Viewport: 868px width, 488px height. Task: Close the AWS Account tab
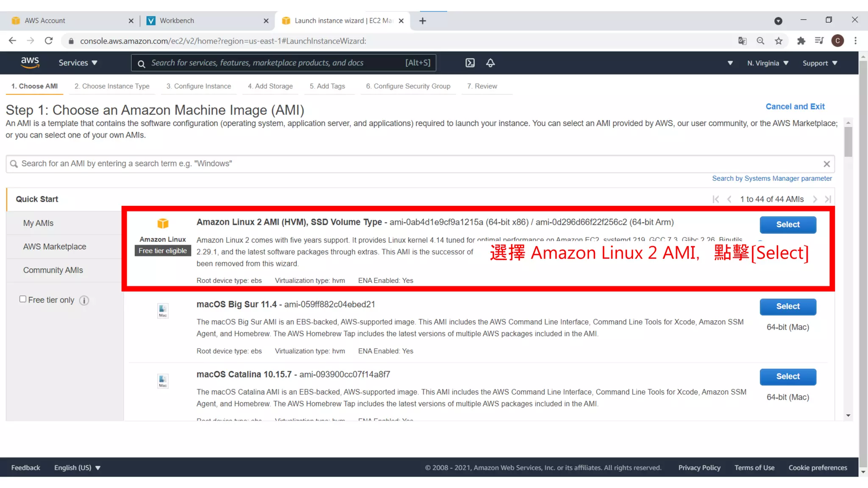click(131, 21)
